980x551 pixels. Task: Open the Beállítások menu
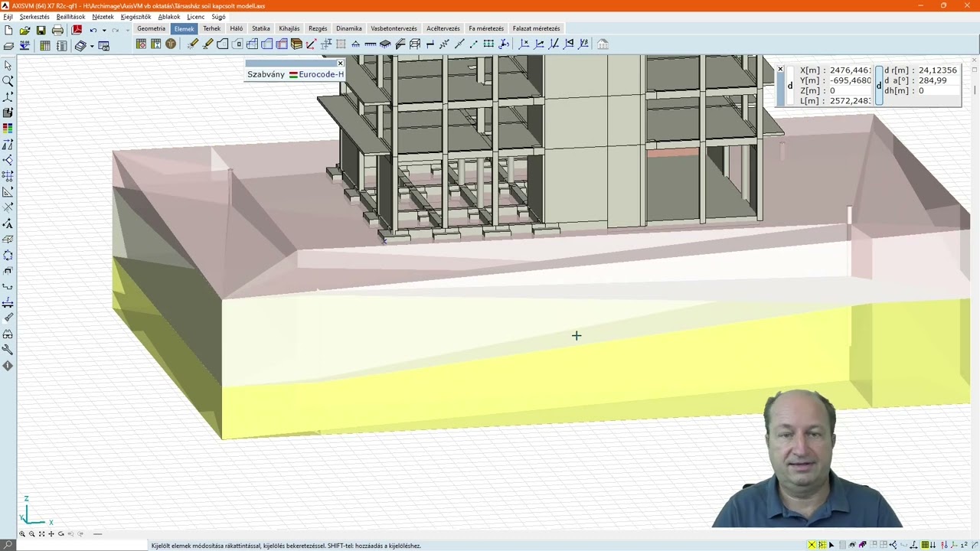pyautogui.click(x=71, y=17)
